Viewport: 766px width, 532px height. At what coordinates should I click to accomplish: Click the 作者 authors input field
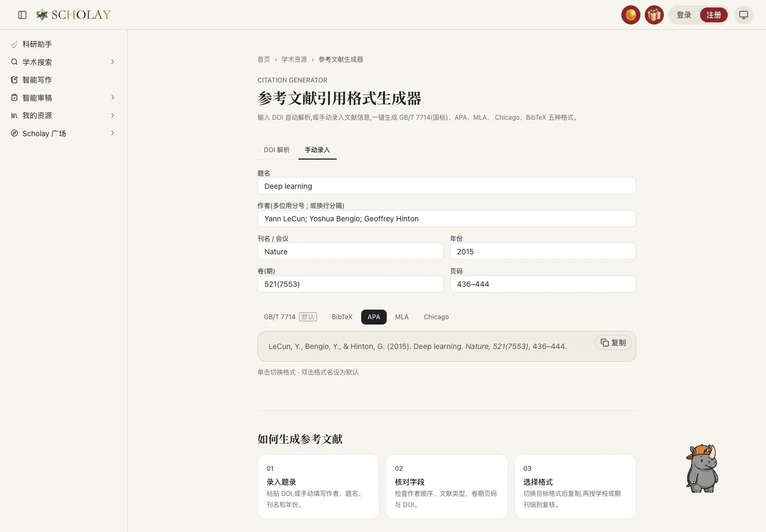[x=447, y=219]
